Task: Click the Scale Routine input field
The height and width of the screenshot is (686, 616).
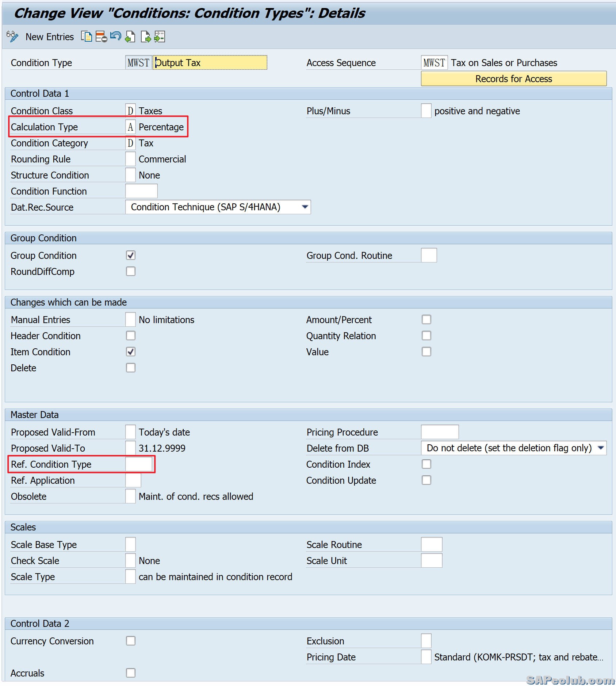Action: pyautogui.click(x=432, y=544)
